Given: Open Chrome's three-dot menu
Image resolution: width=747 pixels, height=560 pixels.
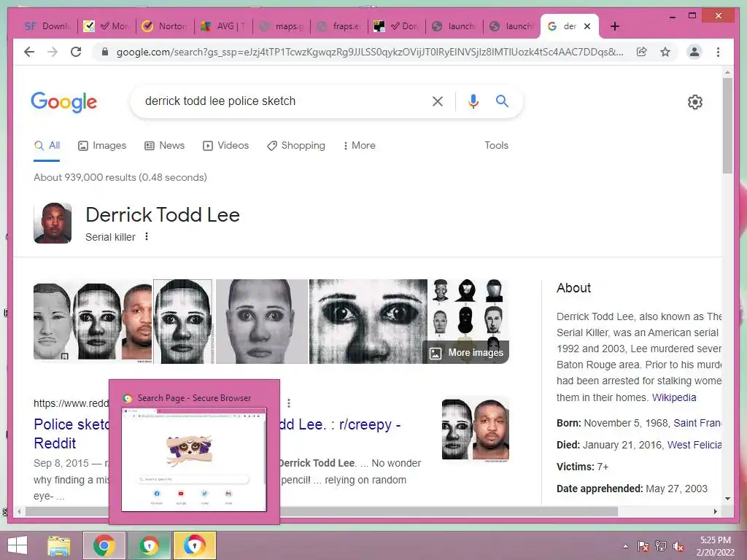Looking at the screenshot, I should pos(718,52).
